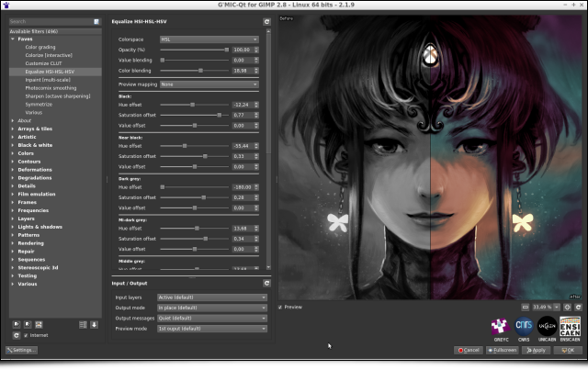The width and height of the screenshot is (588, 370).
Task: Adjust the Opacity (%) slider
Action: tap(194, 50)
